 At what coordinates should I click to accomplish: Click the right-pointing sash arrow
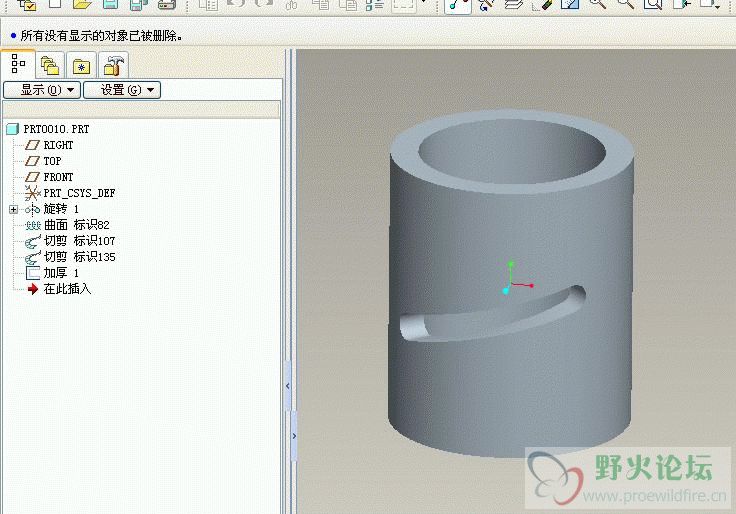pyautogui.click(x=294, y=436)
